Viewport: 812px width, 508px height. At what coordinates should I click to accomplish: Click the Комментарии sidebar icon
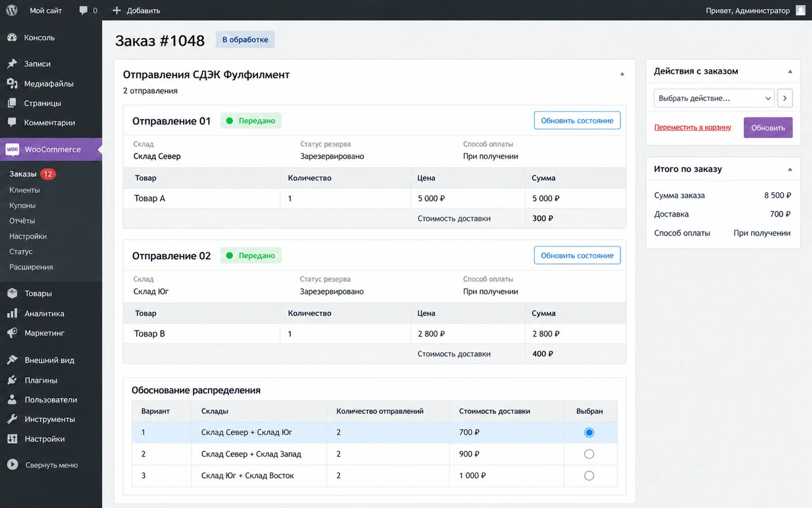[12, 123]
